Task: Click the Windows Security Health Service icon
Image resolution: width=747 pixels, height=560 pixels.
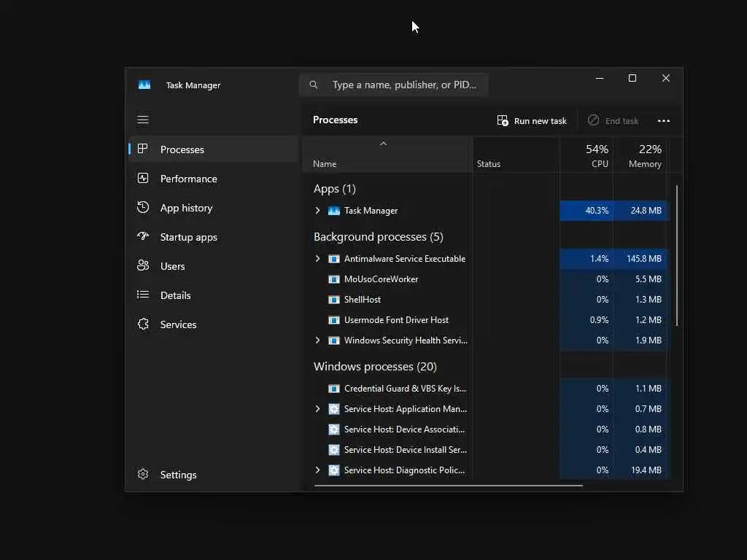Action: tap(334, 341)
